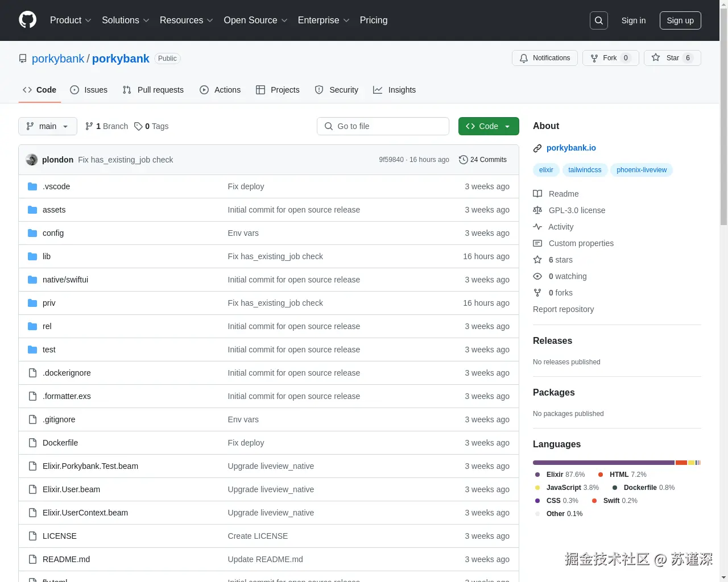Click the fork icon beside 0 forks

tap(537, 293)
